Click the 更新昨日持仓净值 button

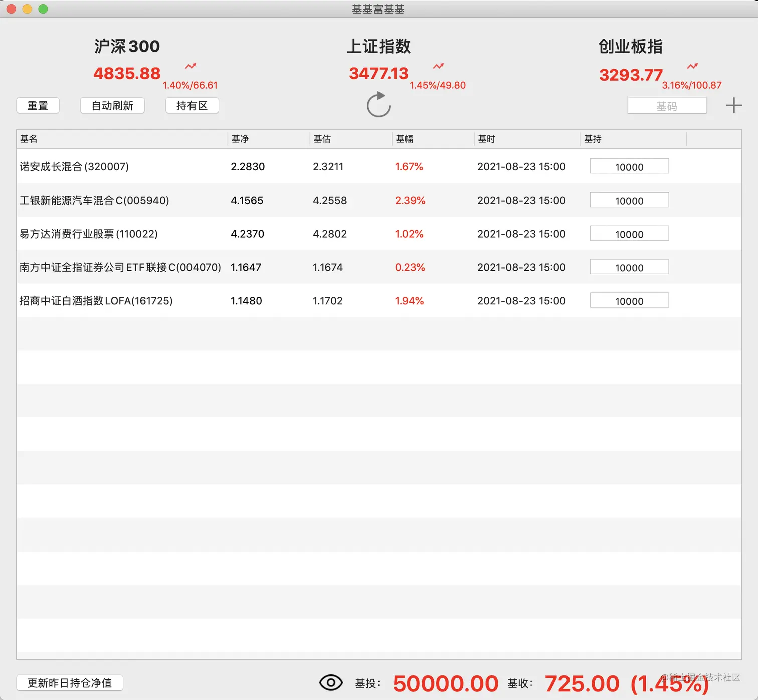[x=70, y=683]
